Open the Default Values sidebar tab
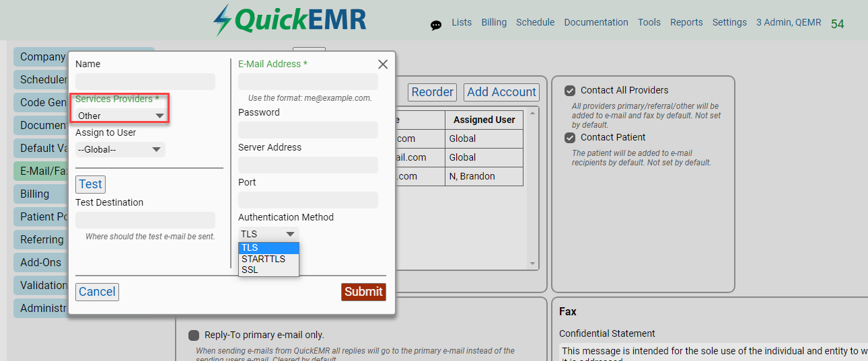Screen dimensions: 868x361 42,149
